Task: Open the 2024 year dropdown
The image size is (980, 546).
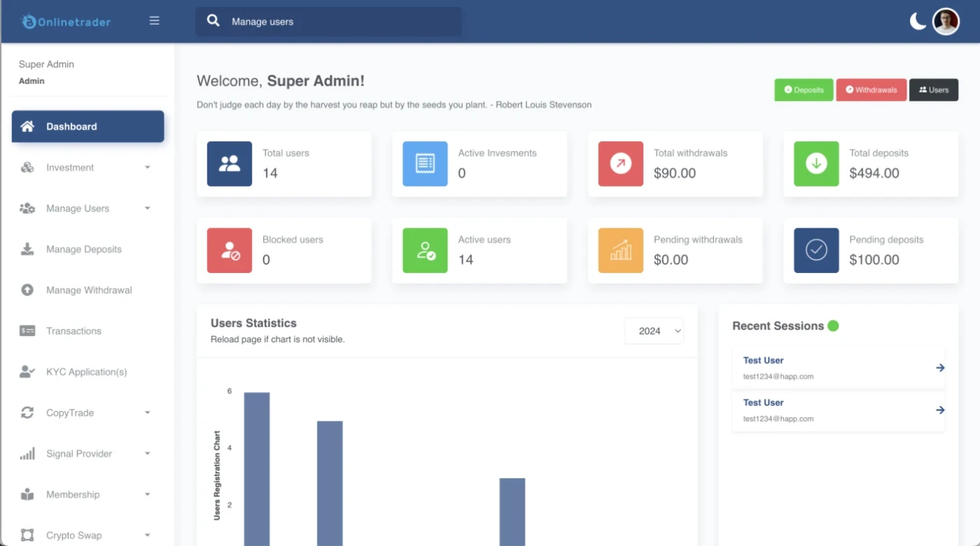Action: point(654,331)
